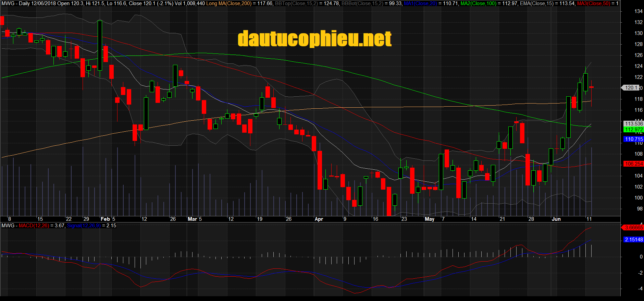
Task: Click the Apr marker on date axis
Action: point(319,219)
